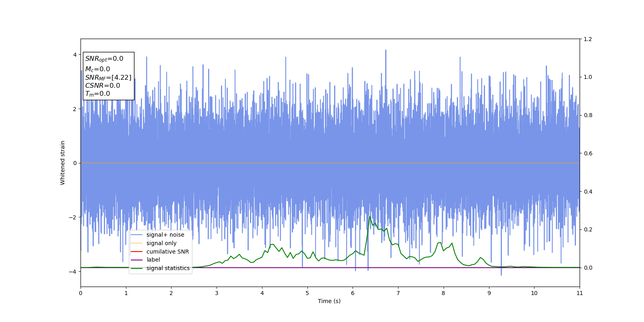Click the Tm=0.0 annotation text
Image resolution: width=644 pixels, height=322 pixels.
tap(97, 94)
